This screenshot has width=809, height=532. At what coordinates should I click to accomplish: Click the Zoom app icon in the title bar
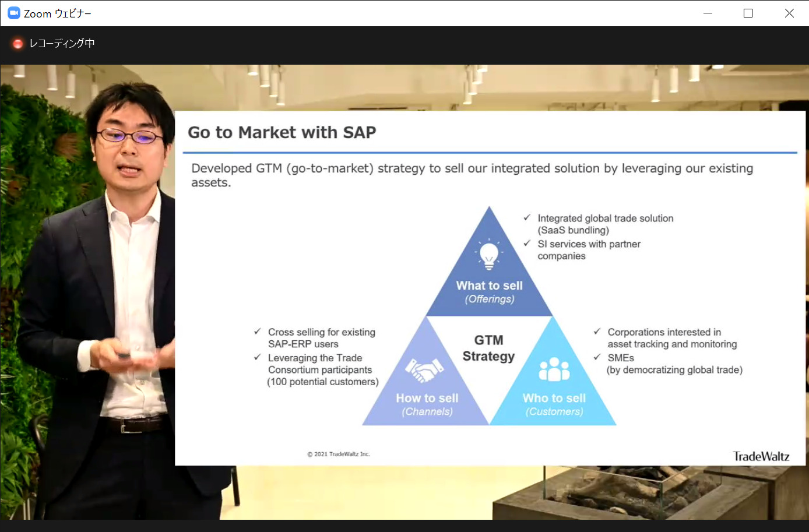pos(13,13)
